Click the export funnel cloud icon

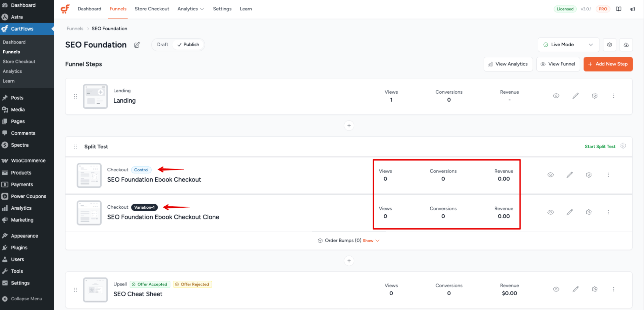coord(626,45)
